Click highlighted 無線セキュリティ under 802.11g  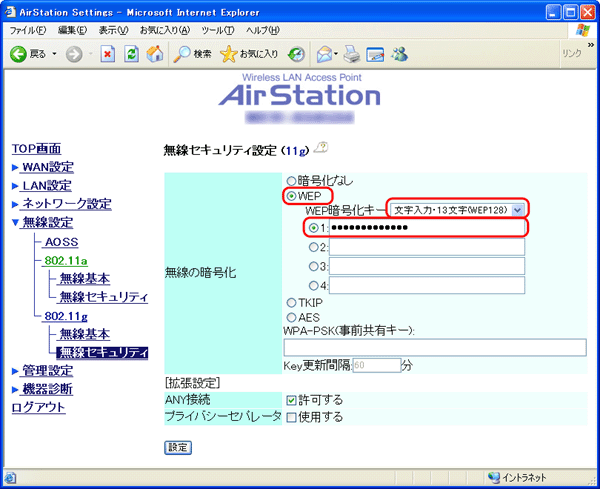(x=103, y=352)
